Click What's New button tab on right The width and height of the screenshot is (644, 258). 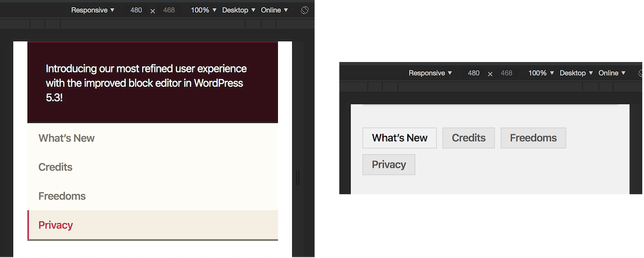pos(400,138)
